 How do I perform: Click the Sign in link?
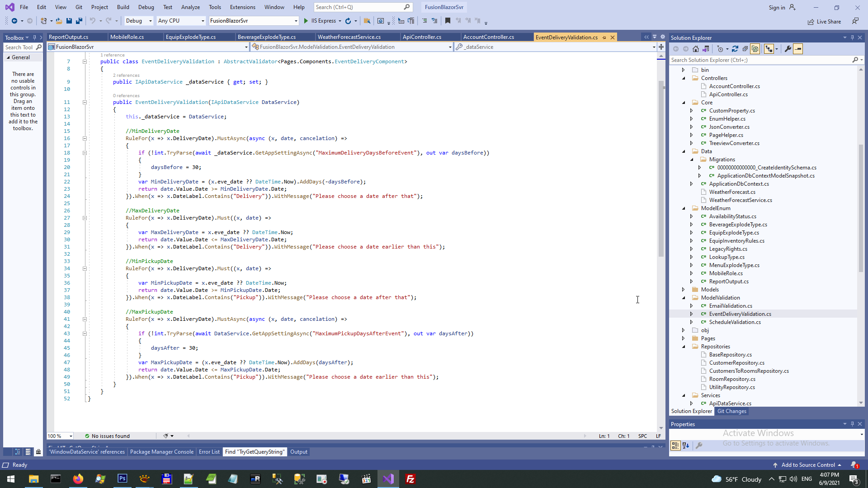pyautogui.click(x=777, y=8)
